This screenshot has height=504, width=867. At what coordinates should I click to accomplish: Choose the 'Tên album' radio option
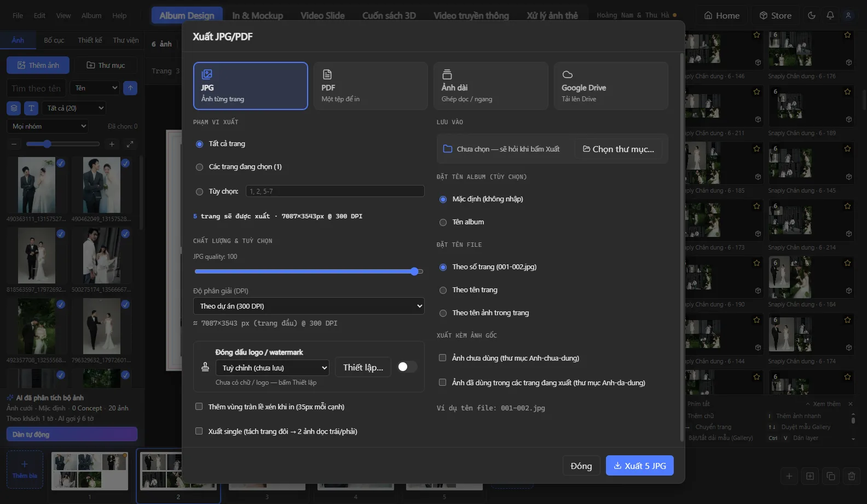pyautogui.click(x=443, y=222)
